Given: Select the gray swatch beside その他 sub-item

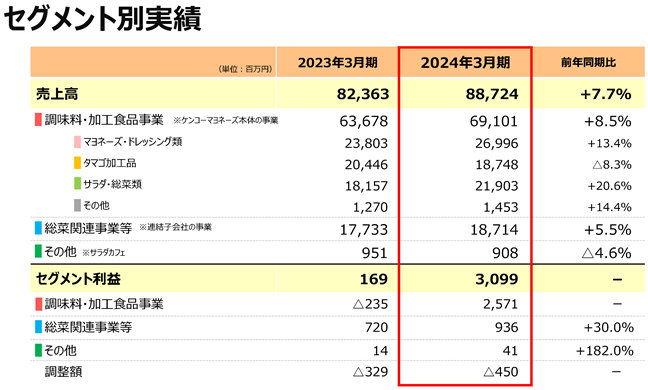Looking at the screenshot, I should pos(77,205).
